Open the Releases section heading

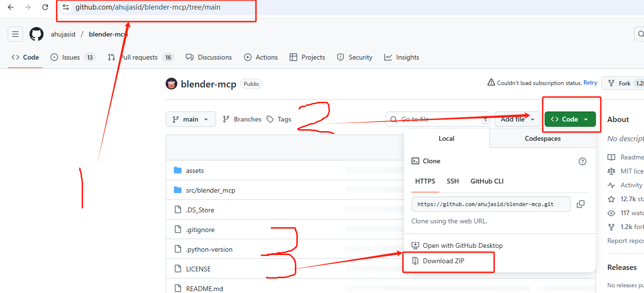click(622, 268)
